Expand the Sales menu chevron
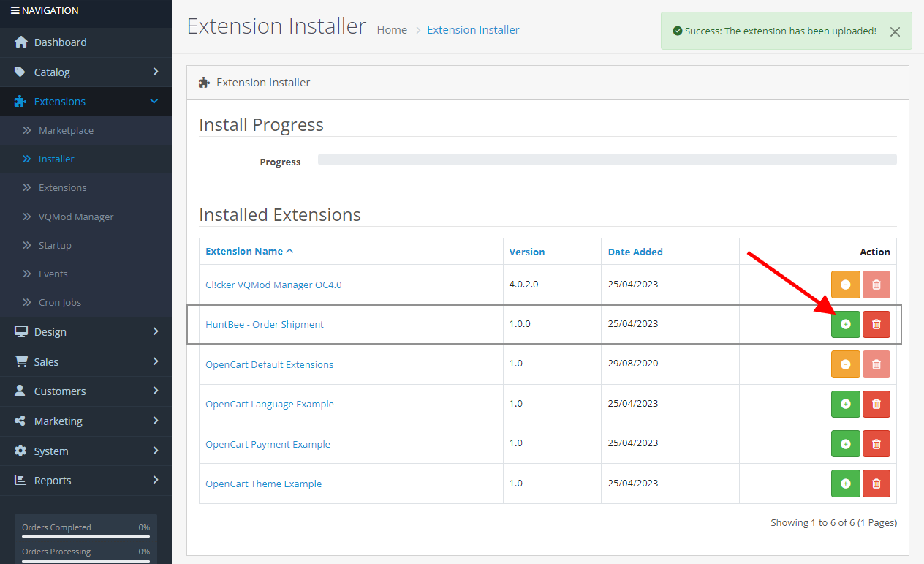Screen dimensions: 924x564 [155, 361]
